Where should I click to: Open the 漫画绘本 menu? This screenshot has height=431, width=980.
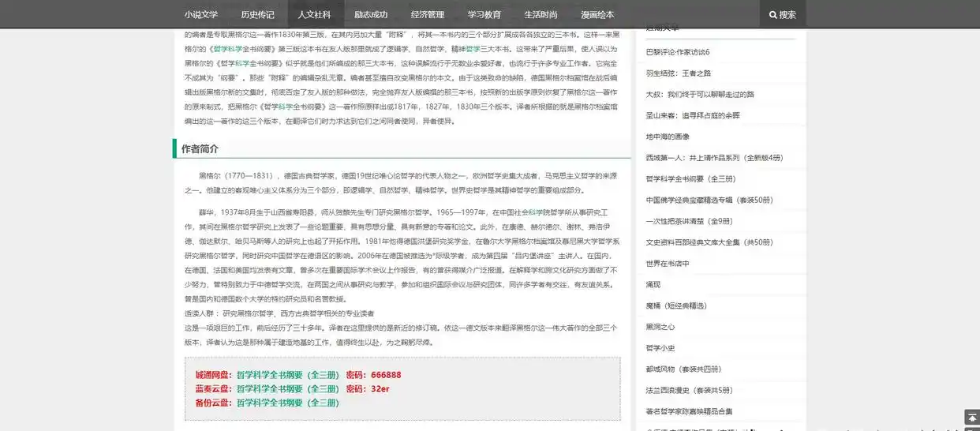(597, 14)
